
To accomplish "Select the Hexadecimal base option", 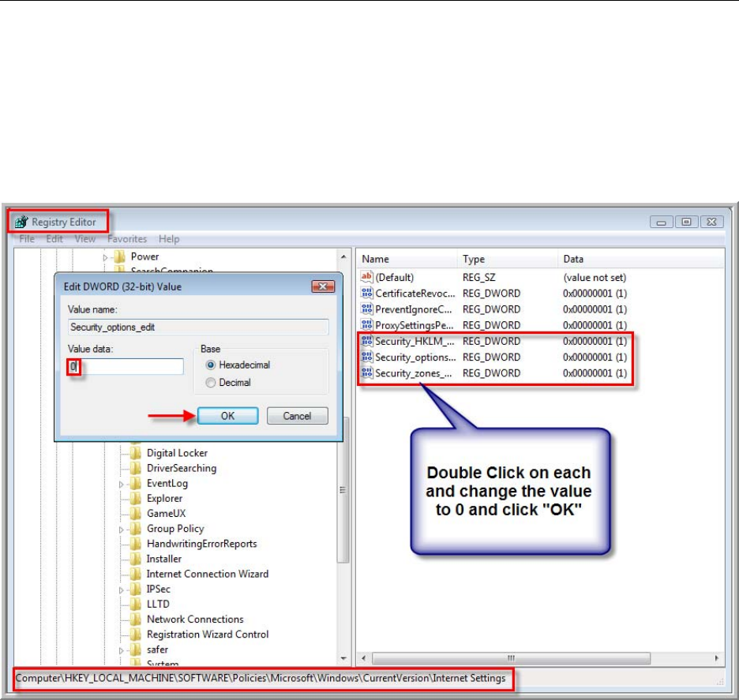I will pyautogui.click(x=211, y=365).
